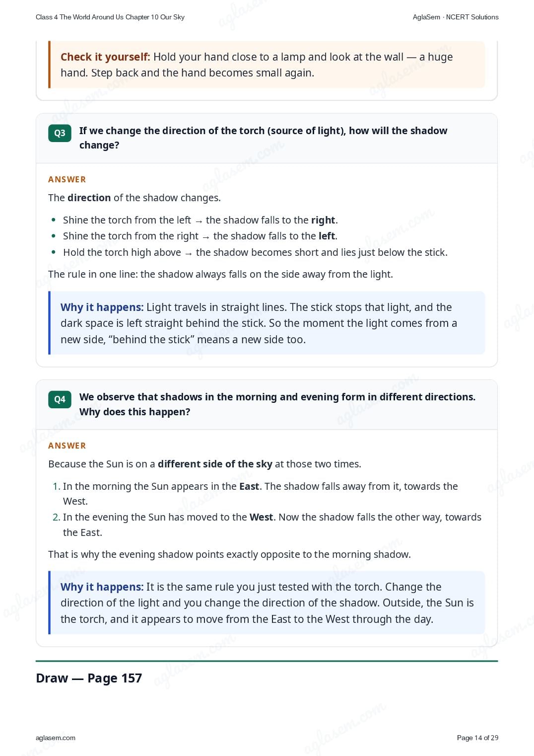Viewport: 534px width, 756px height.
Task: Click the AglaSem · NCERT Solutions header text
Action: (456, 17)
